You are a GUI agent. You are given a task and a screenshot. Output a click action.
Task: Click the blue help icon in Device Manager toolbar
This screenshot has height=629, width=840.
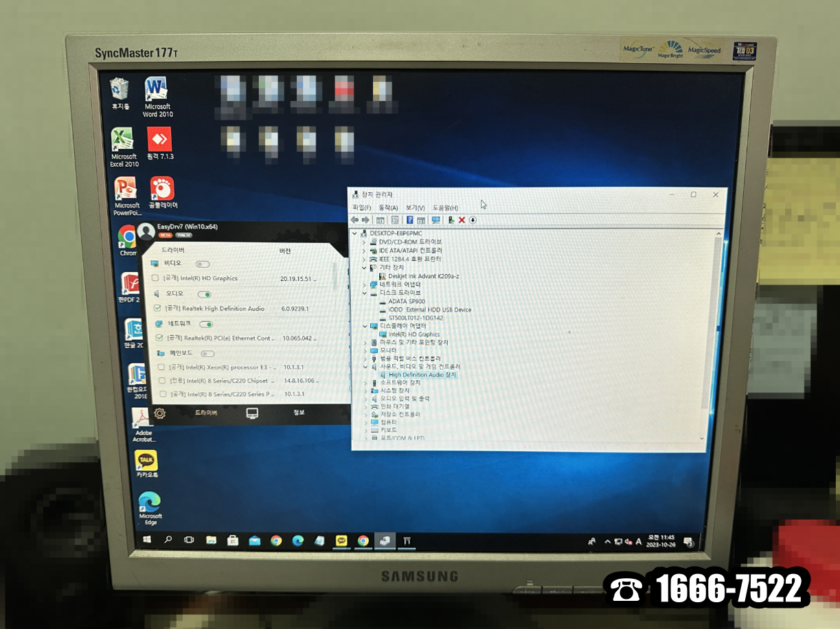click(410, 220)
